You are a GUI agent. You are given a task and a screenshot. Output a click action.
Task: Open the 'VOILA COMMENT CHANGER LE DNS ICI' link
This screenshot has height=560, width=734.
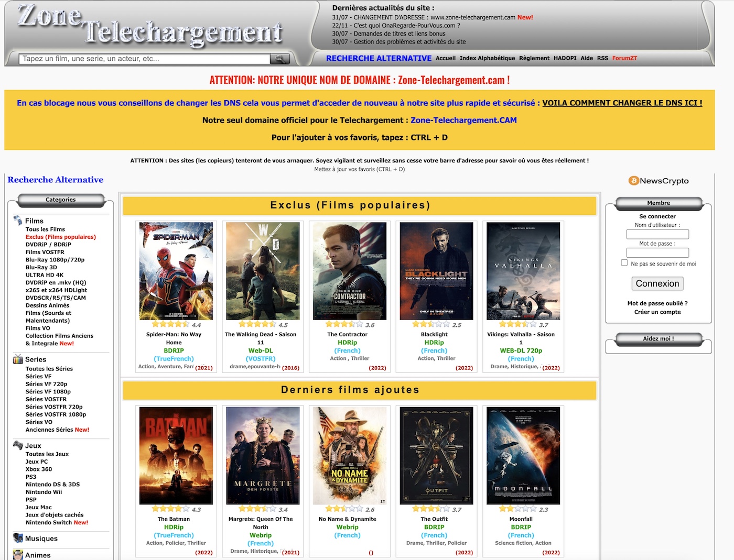pyautogui.click(x=622, y=103)
